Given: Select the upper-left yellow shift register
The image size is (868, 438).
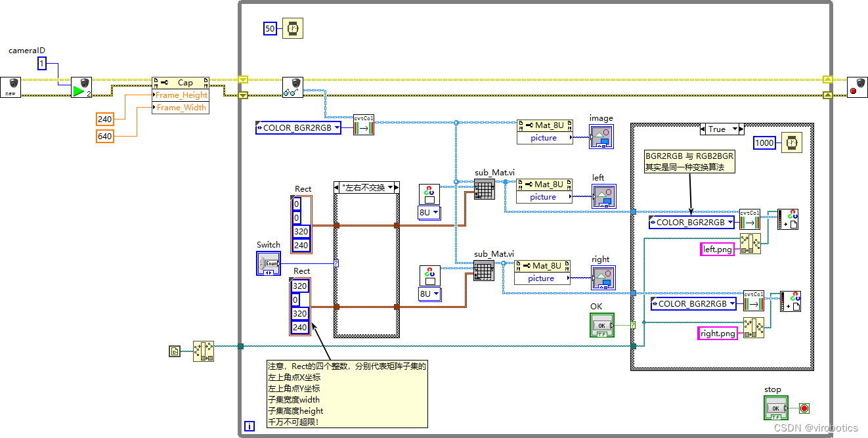Looking at the screenshot, I should (242, 80).
